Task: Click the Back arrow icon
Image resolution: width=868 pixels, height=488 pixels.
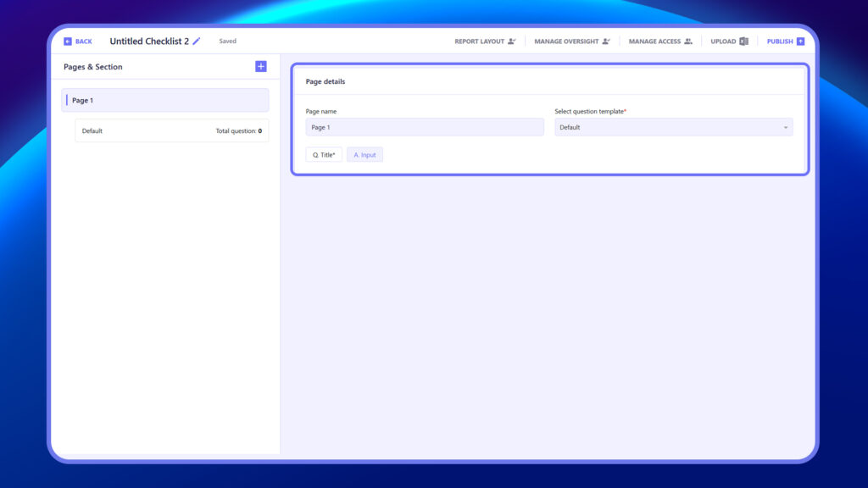Action: 68,42
